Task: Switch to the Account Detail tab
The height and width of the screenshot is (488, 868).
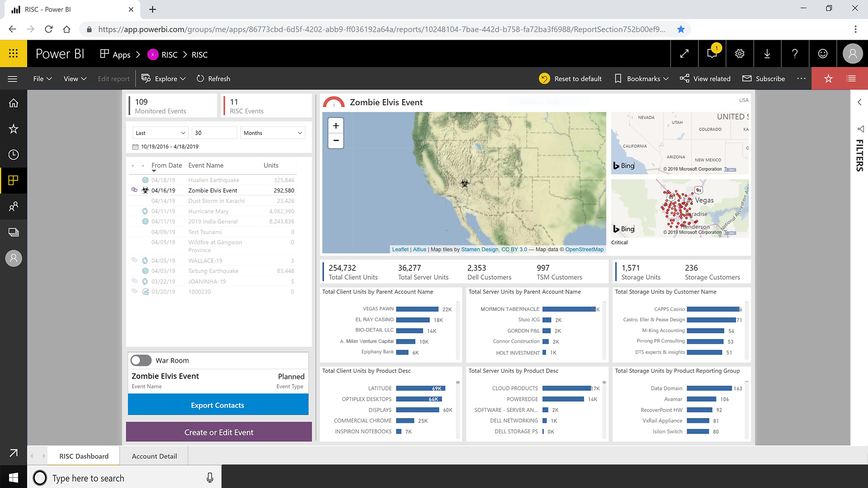Action: pos(154,456)
